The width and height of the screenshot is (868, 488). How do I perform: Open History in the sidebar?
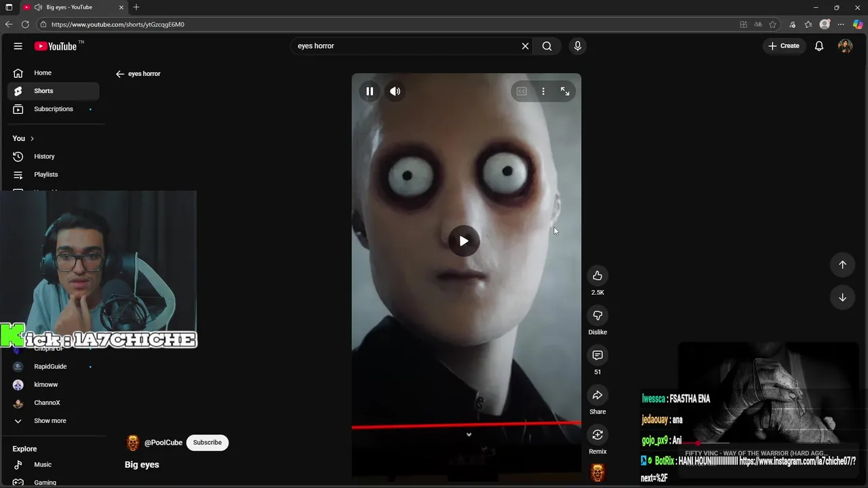54,157
